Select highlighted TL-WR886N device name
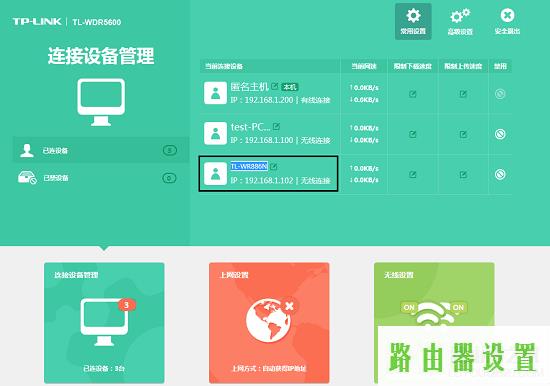Screen dimensions: 550x386 coord(249,166)
